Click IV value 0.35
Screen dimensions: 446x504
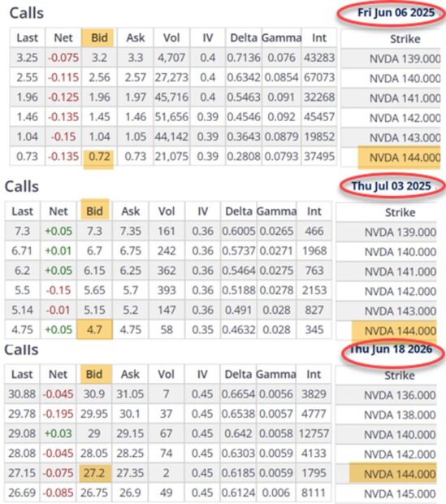[x=202, y=329]
